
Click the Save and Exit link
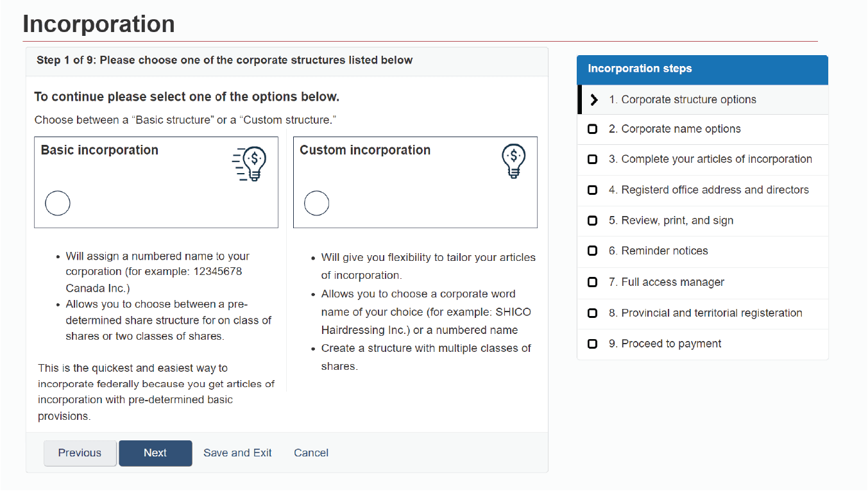pos(237,453)
